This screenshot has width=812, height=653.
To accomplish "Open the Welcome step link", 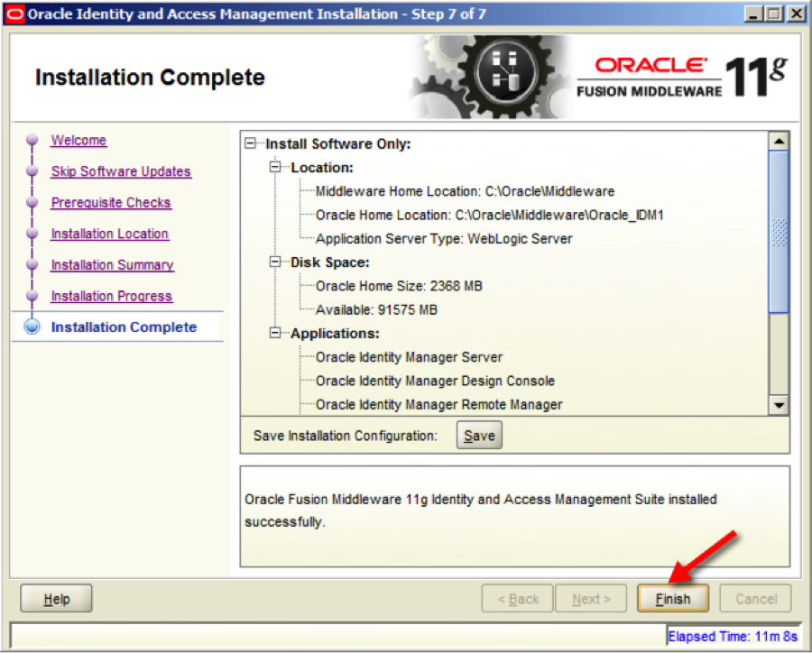I will [78, 141].
